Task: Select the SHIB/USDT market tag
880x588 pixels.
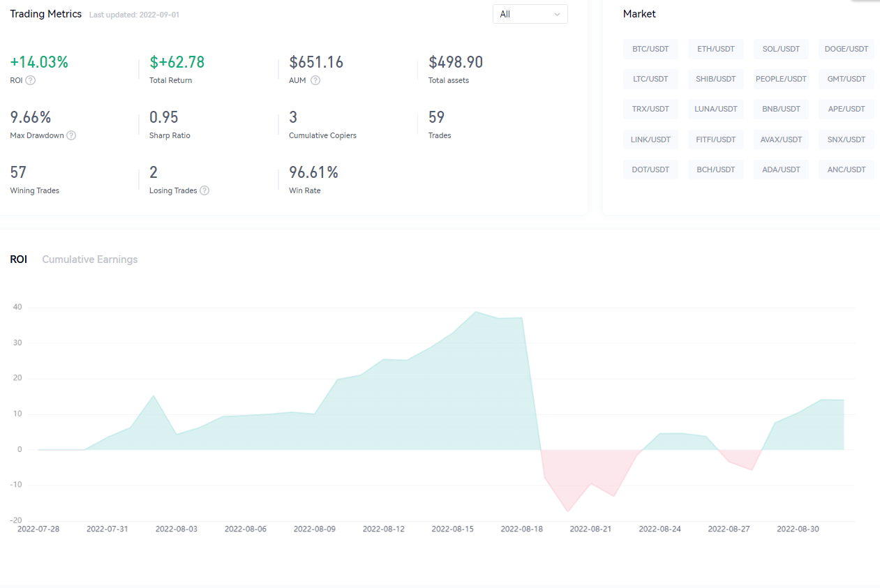Action: [715, 79]
